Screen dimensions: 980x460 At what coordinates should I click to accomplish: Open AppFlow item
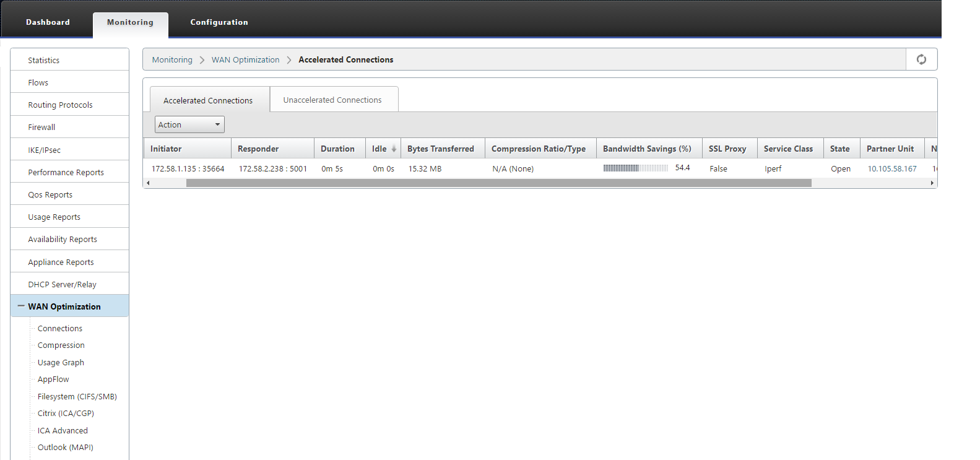[53, 379]
